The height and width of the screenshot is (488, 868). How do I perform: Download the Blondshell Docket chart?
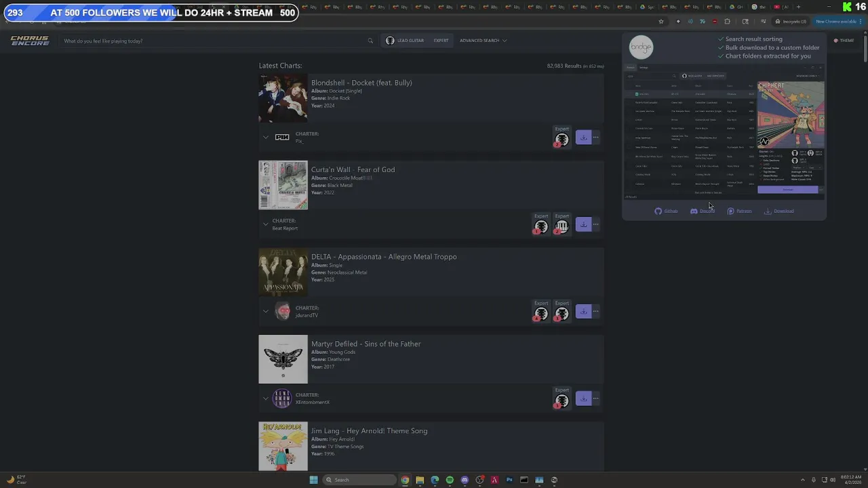click(x=583, y=138)
